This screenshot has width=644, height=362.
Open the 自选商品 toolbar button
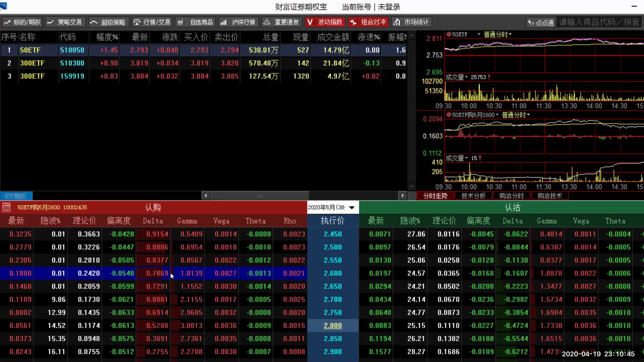pos(195,22)
